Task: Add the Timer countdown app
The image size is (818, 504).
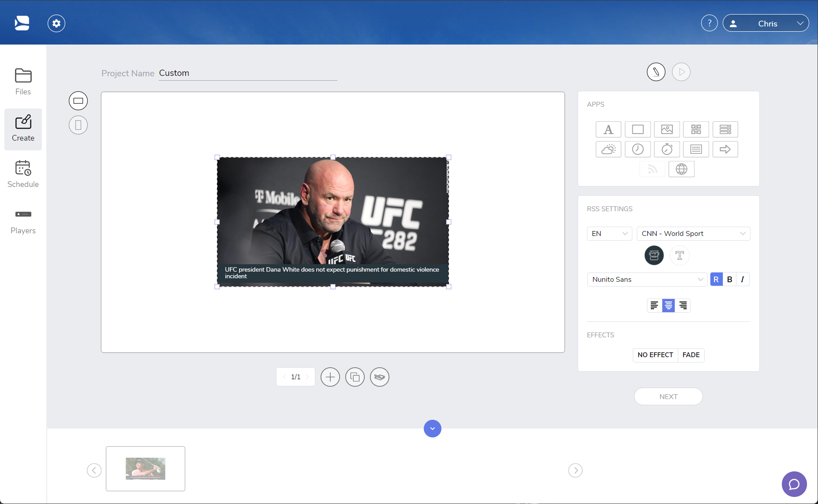Action: coord(667,149)
